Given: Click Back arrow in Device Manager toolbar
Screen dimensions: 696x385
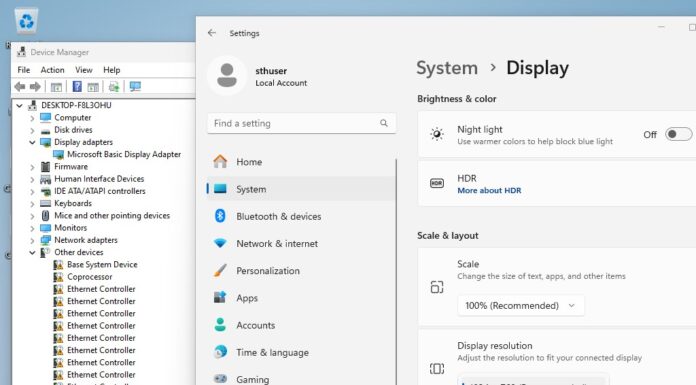Looking at the screenshot, I should [x=20, y=87].
